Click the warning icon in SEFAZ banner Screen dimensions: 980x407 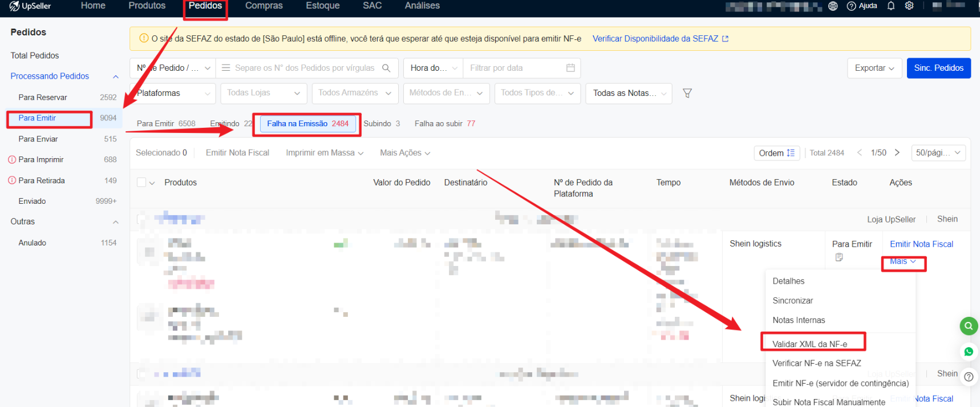144,38
